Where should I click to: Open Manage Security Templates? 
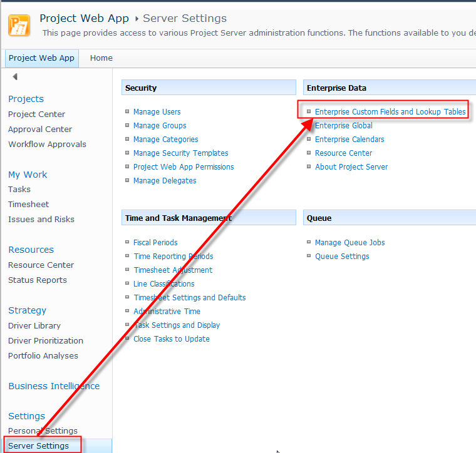coord(180,153)
